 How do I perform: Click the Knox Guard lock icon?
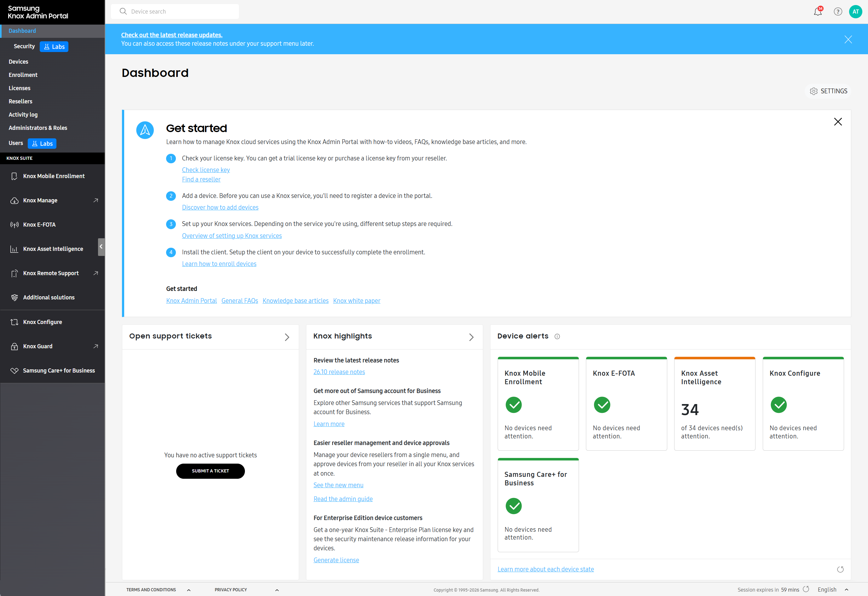click(14, 346)
